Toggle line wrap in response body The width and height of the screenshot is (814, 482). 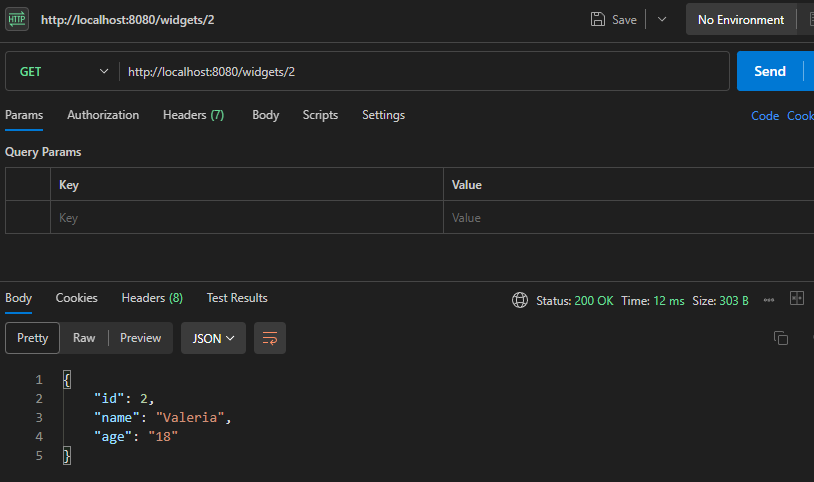coord(270,338)
